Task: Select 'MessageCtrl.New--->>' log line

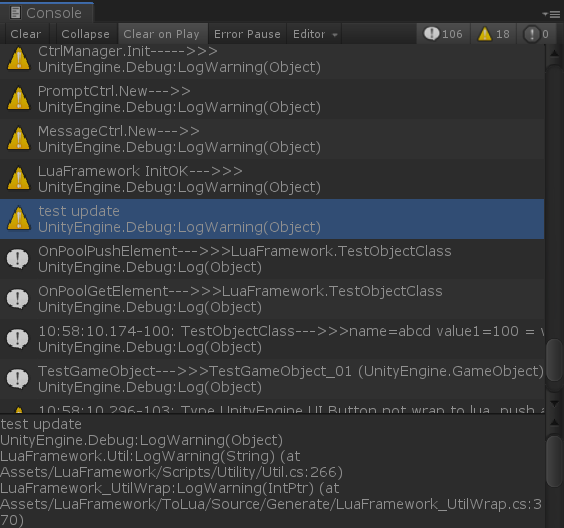Action: [272, 139]
